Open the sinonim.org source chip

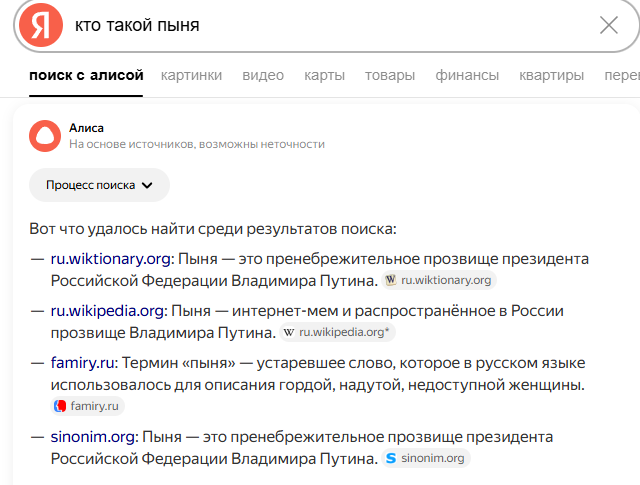pyautogui.click(x=426, y=458)
